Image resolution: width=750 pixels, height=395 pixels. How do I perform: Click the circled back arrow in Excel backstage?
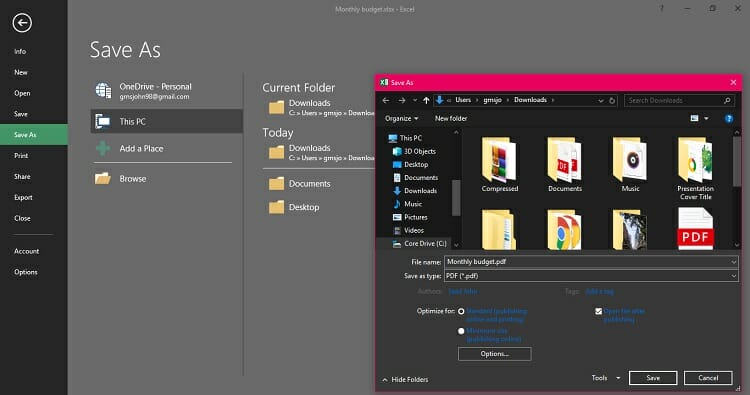click(x=22, y=22)
